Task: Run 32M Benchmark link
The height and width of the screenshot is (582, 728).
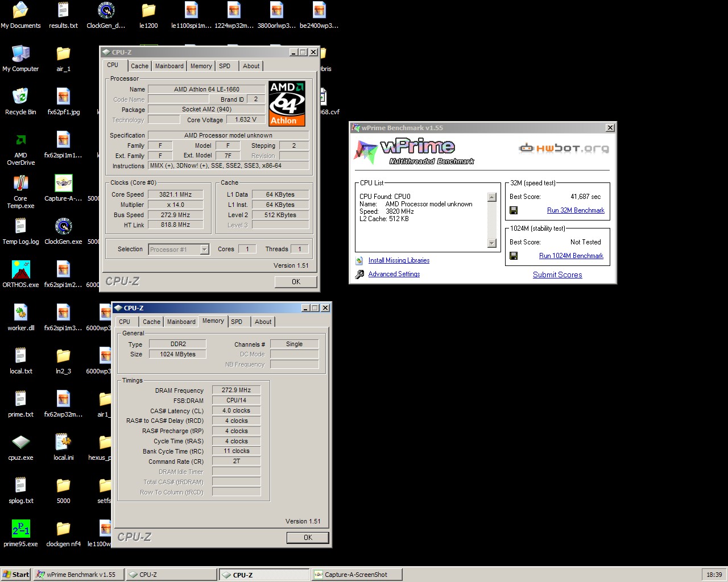Action: tap(576, 210)
